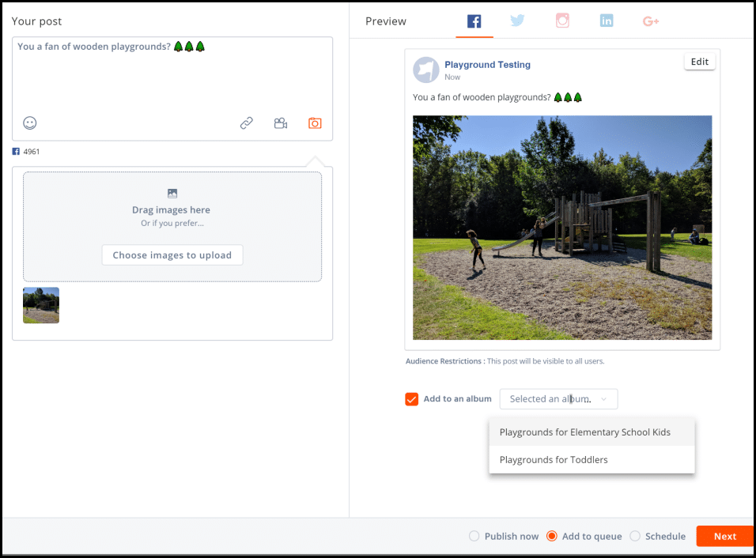The image size is (756, 558).
Task: Select the uploaded playground image thumbnail
Action: (x=41, y=305)
